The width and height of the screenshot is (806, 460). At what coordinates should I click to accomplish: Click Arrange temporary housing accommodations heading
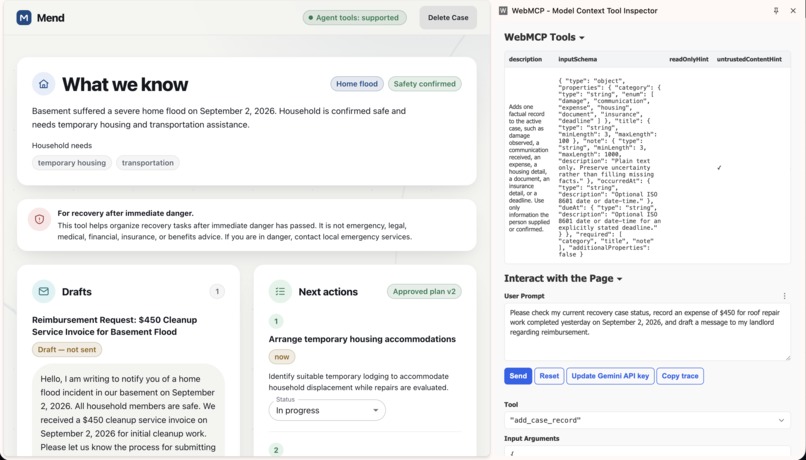[x=362, y=339]
